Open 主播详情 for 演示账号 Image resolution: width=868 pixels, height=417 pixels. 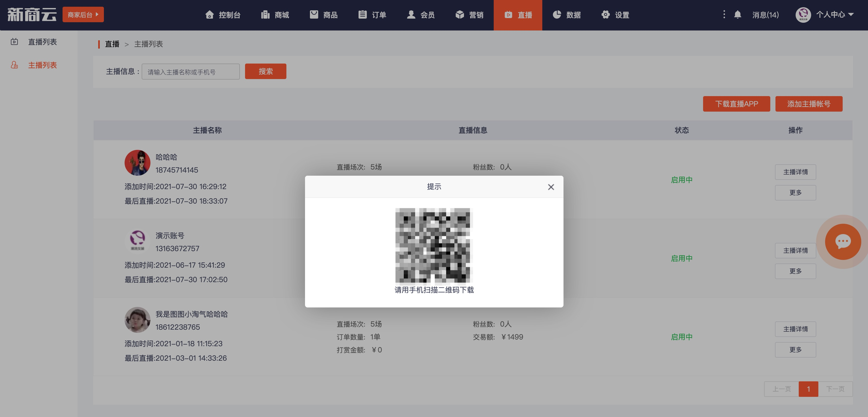coord(796,251)
